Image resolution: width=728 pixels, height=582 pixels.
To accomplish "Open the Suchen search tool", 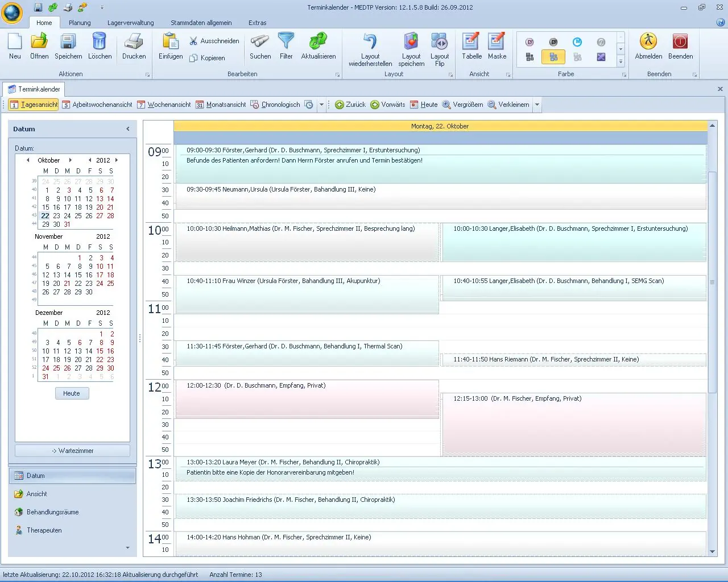I will 260,48.
